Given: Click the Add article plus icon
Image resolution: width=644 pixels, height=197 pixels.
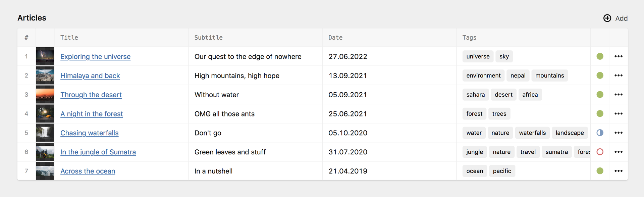Looking at the screenshot, I should click(607, 18).
